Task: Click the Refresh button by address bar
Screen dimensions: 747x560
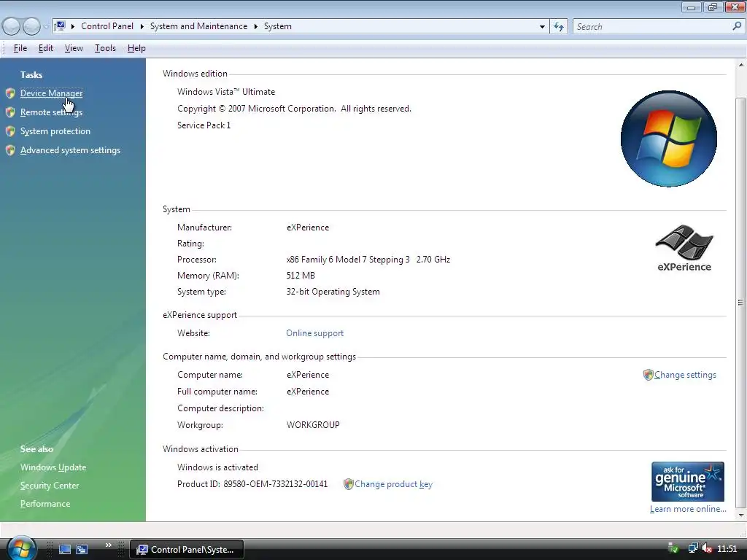Action: (559, 27)
